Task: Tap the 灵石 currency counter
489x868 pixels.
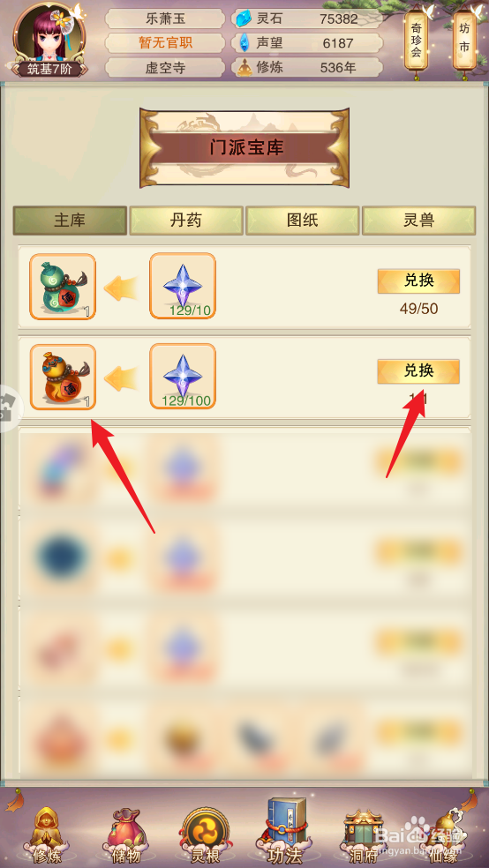Action: click(307, 19)
